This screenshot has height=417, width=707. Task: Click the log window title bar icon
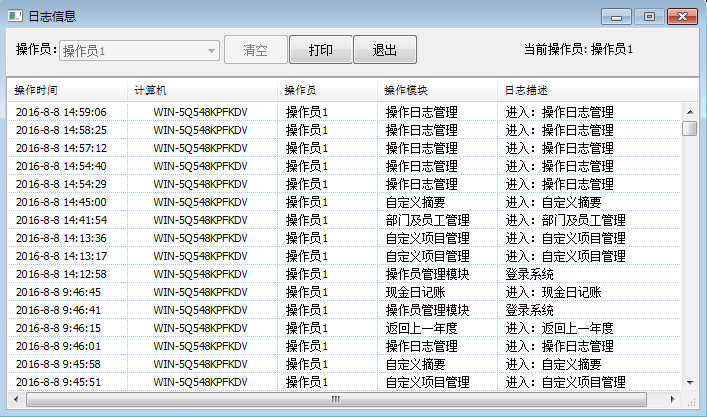tap(15, 17)
